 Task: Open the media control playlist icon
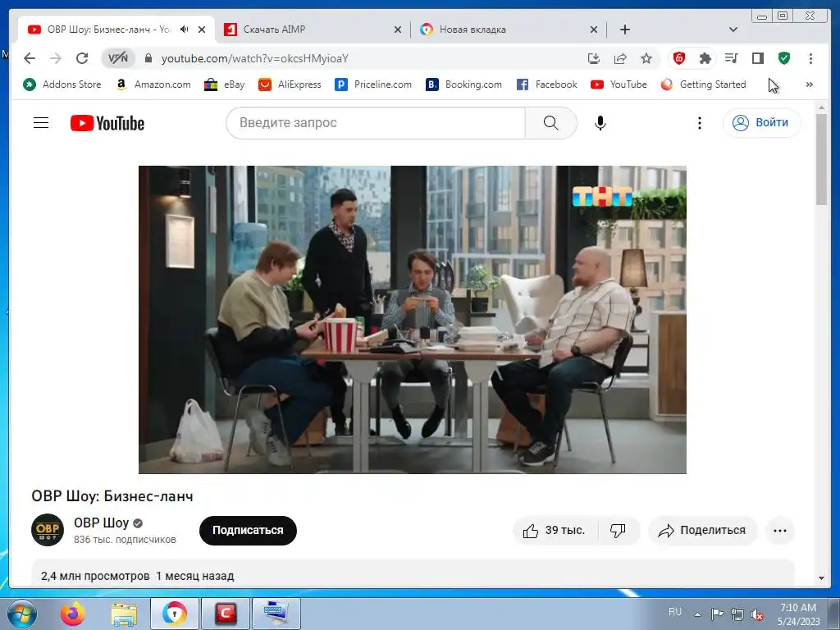pyautogui.click(x=731, y=58)
